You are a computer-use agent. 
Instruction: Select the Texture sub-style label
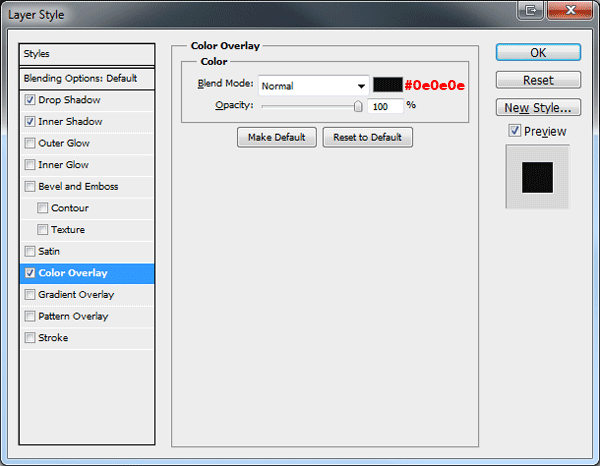(68, 230)
